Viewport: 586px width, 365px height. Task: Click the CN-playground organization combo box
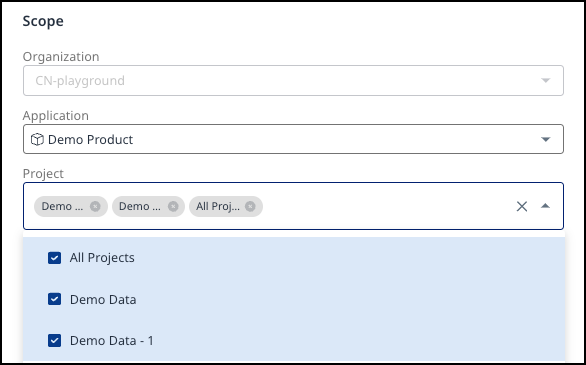293,80
